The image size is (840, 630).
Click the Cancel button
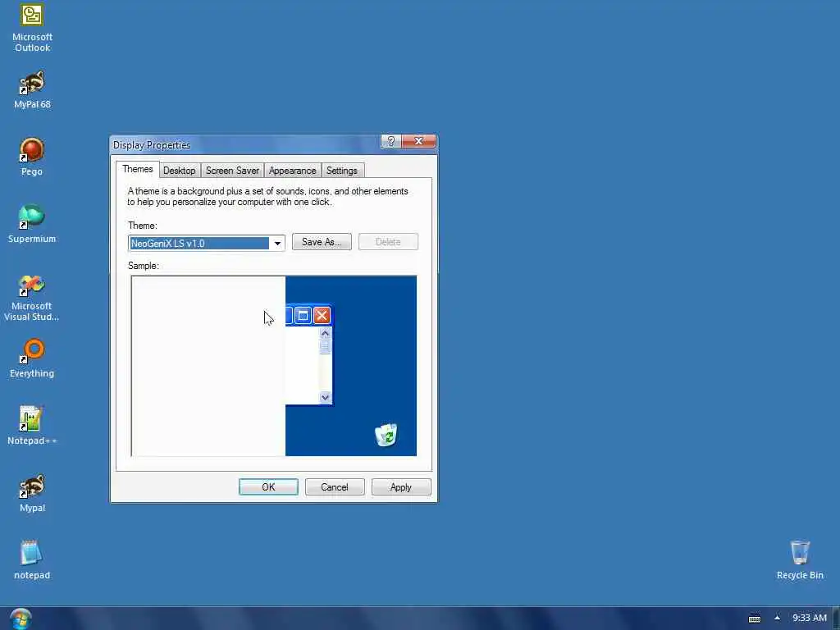pyautogui.click(x=335, y=487)
